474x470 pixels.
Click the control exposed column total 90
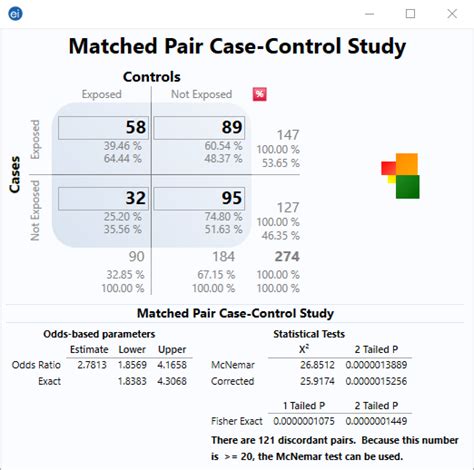click(x=136, y=257)
